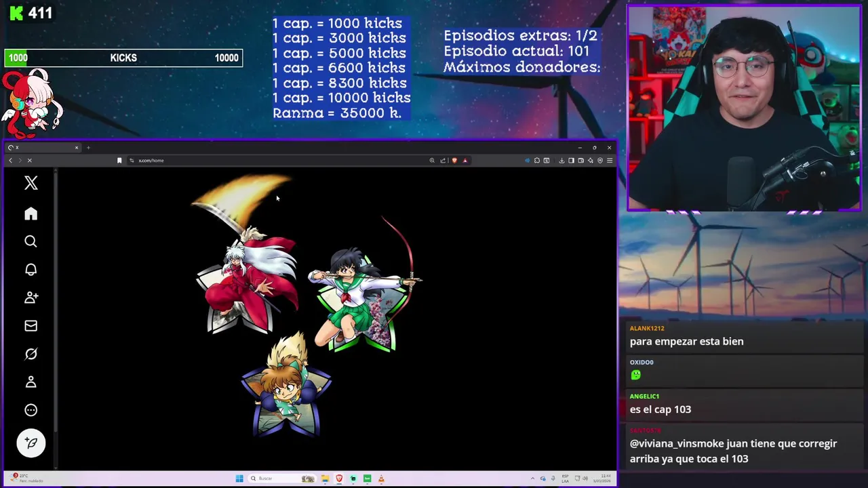868x488 pixels.
Task: Open the Follow people icon in sidebar
Action: (x=31, y=298)
